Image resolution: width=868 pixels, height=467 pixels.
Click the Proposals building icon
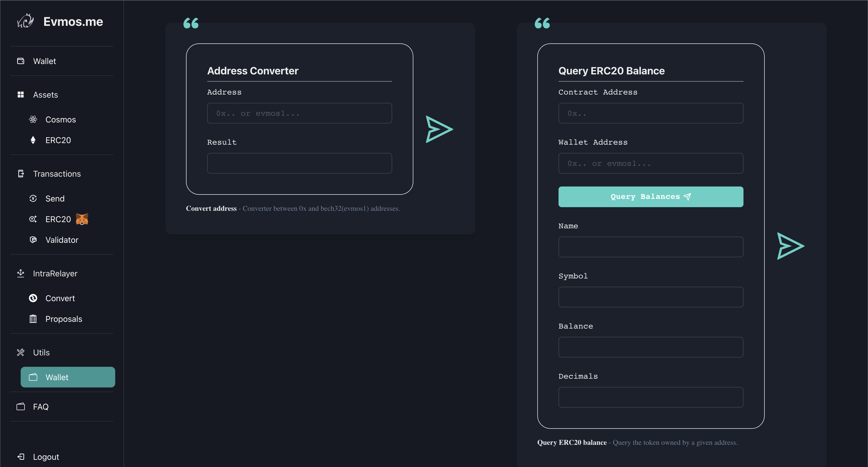[x=33, y=319]
